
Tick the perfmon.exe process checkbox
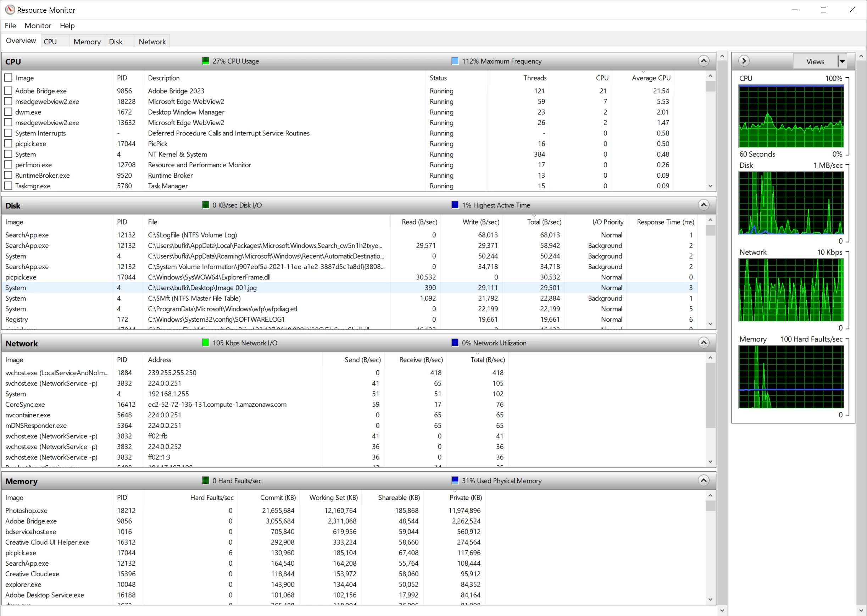tap(9, 165)
